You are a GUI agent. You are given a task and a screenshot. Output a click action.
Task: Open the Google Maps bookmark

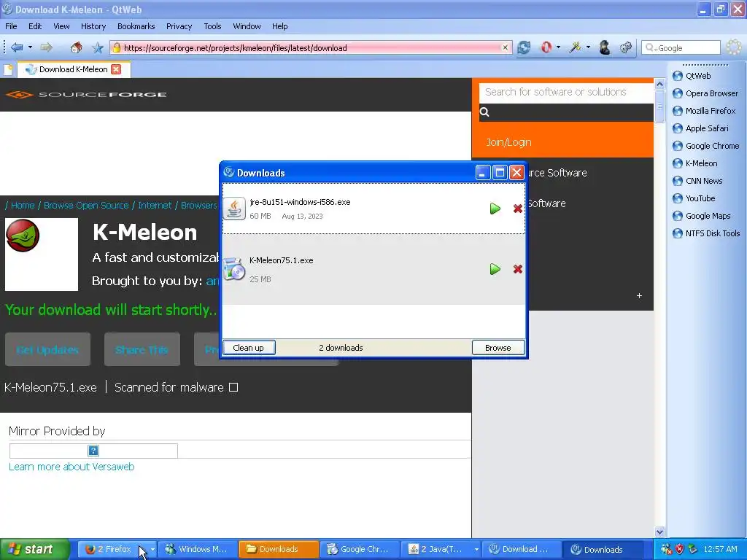click(702, 216)
